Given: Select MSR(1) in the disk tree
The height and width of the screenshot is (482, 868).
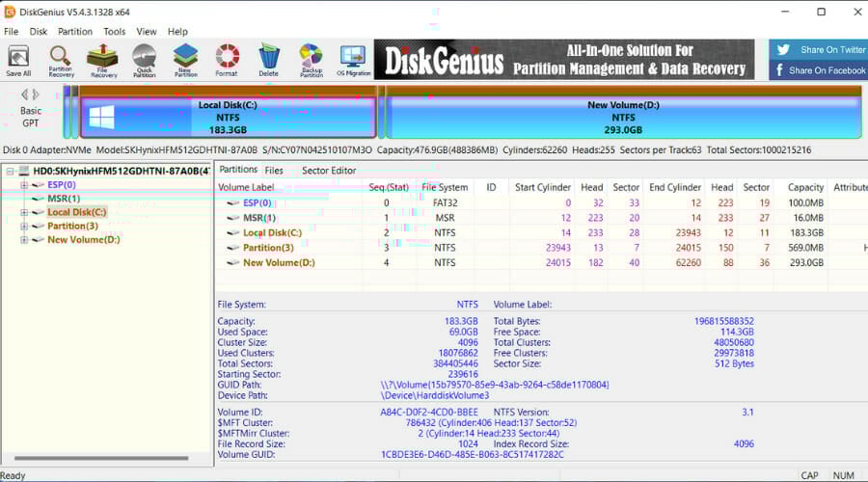Looking at the screenshot, I should 64,199.
